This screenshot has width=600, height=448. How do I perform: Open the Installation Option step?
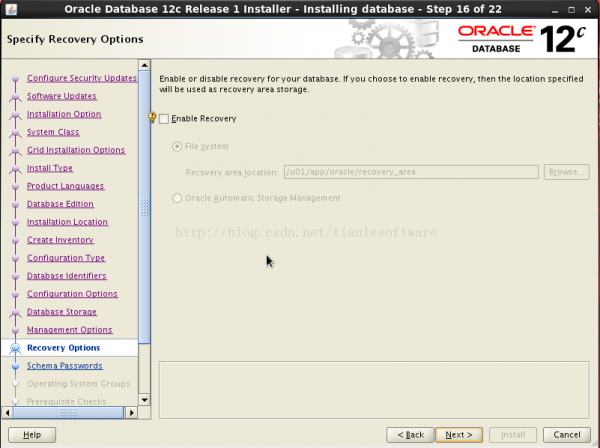point(64,114)
